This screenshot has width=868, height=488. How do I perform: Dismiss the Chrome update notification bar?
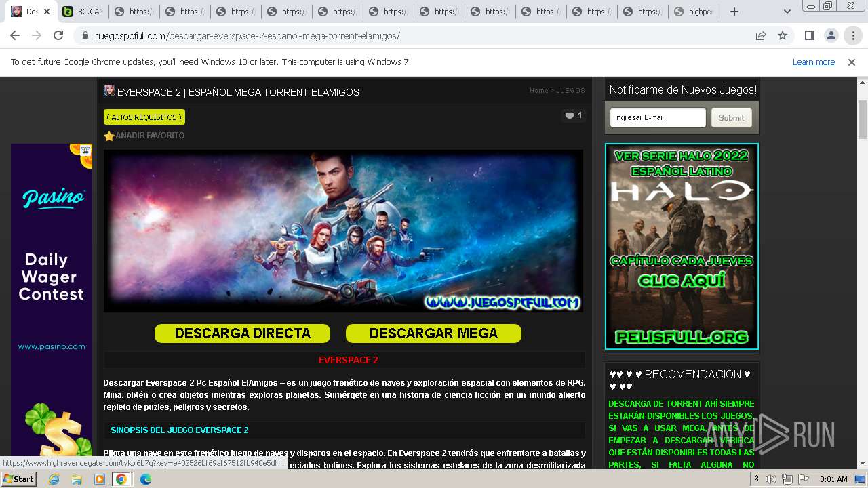(852, 62)
